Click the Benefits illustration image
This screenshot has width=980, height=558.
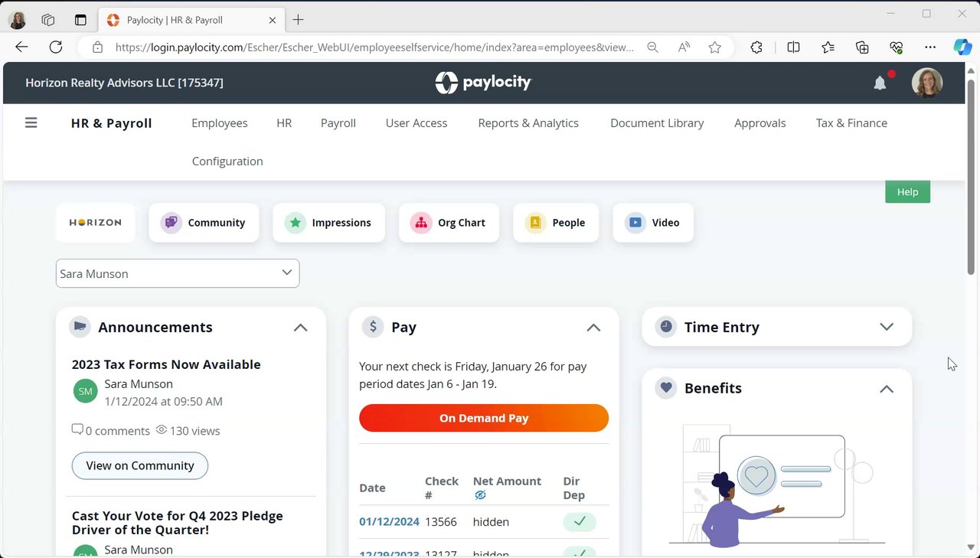[x=777, y=485]
